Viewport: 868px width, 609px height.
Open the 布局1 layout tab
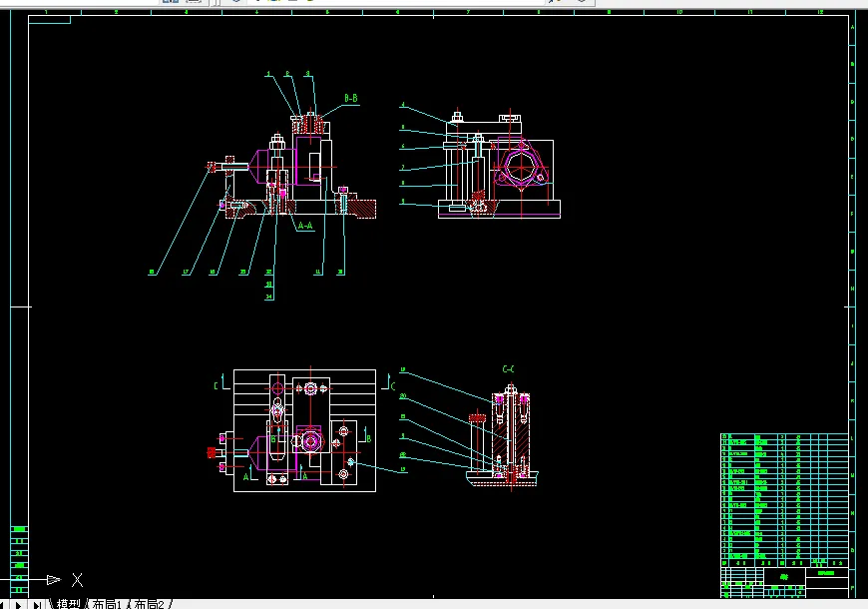pos(107,604)
